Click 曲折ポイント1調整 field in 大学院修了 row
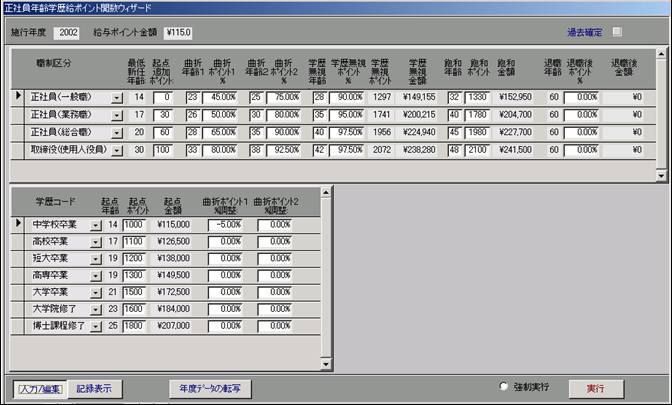 225,309
